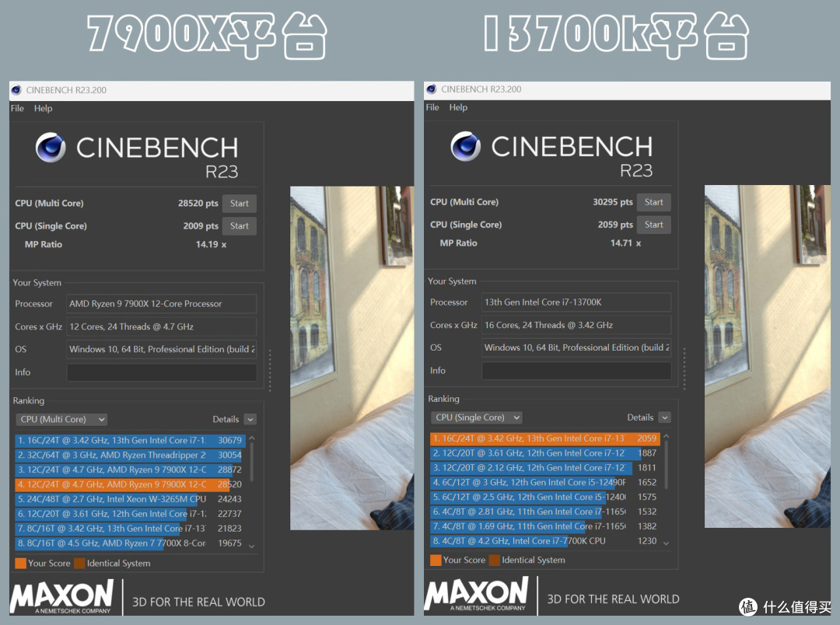This screenshot has width=840, height=625.
Task: Start Single Core test in left window
Action: click(239, 226)
